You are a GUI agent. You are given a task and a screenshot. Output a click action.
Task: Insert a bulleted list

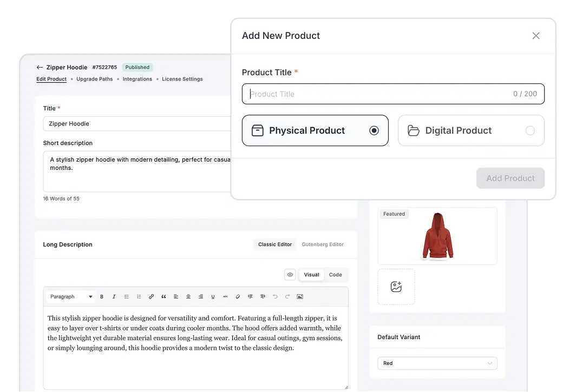point(127,296)
